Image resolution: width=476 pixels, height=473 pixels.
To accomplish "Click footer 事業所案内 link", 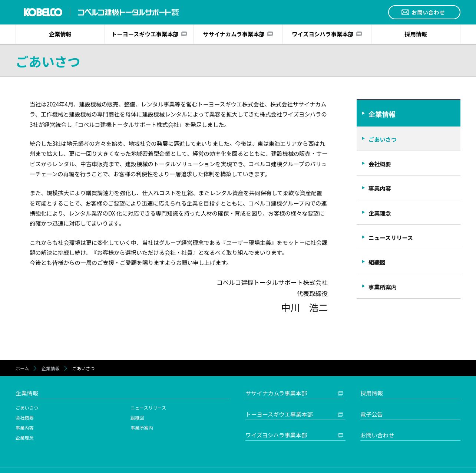I will tap(142, 428).
